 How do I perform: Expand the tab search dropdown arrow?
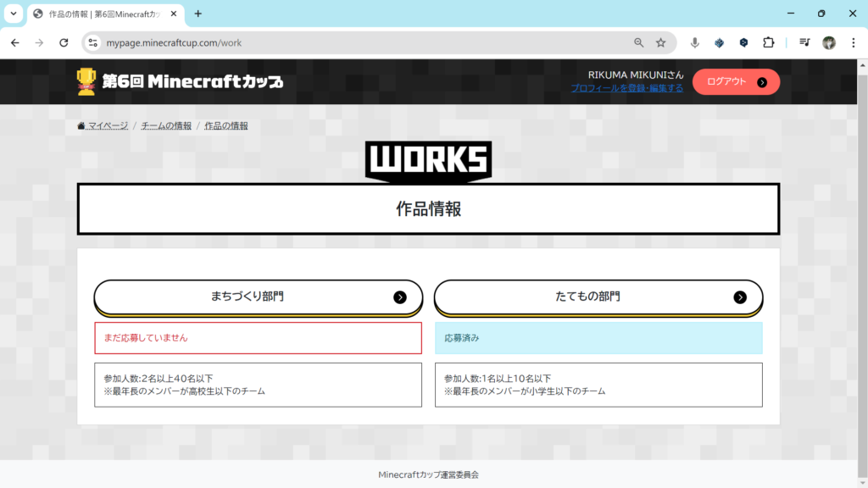click(x=14, y=14)
